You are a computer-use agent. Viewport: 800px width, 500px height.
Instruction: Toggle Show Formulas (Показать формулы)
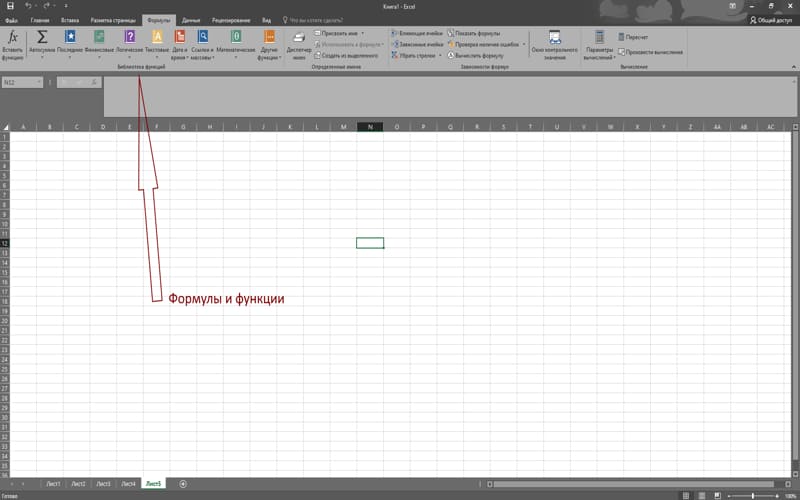point(474,33)
